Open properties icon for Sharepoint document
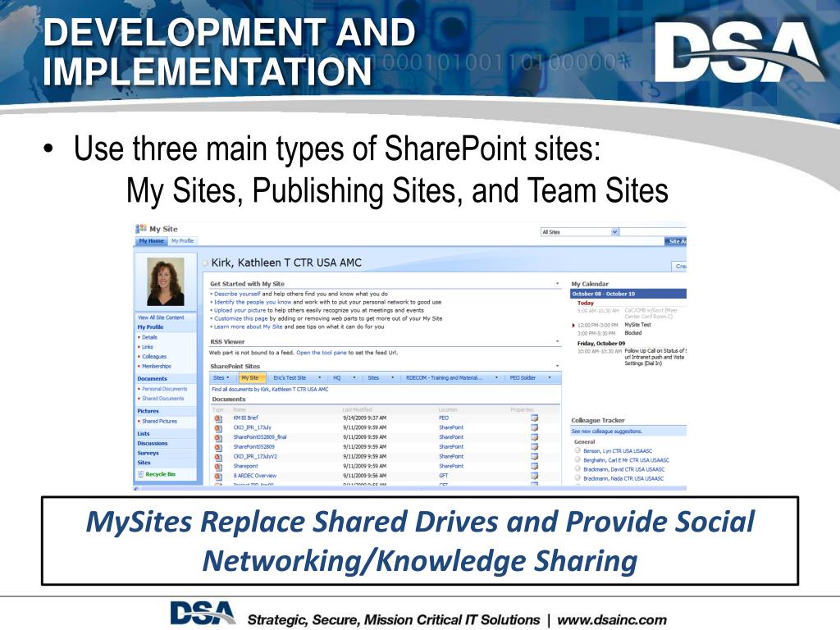 [534, 466]
